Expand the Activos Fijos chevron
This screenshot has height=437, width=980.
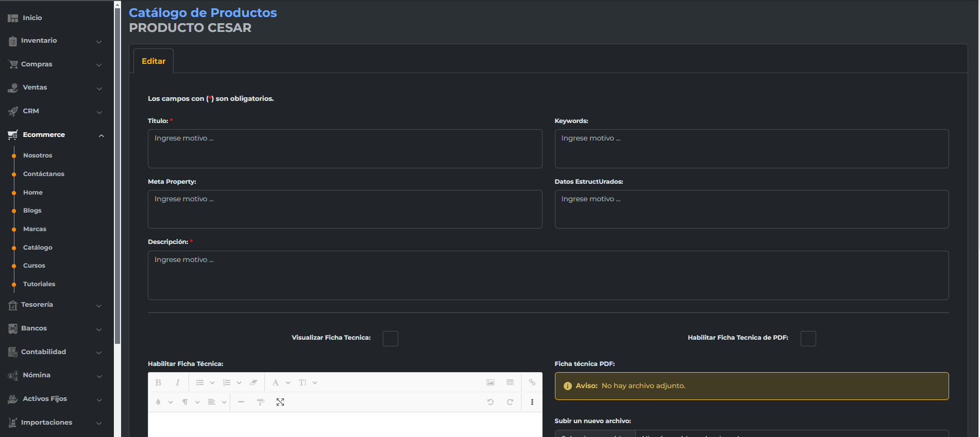[x=99, y=400]
